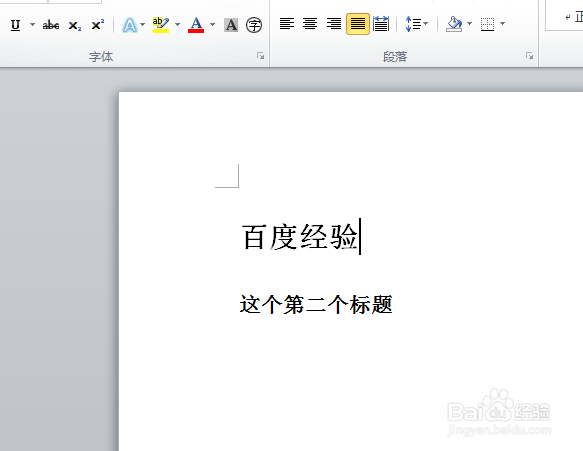Apply distributed alignment
Screen dimensions: 583x451
[x=381, y=24]
